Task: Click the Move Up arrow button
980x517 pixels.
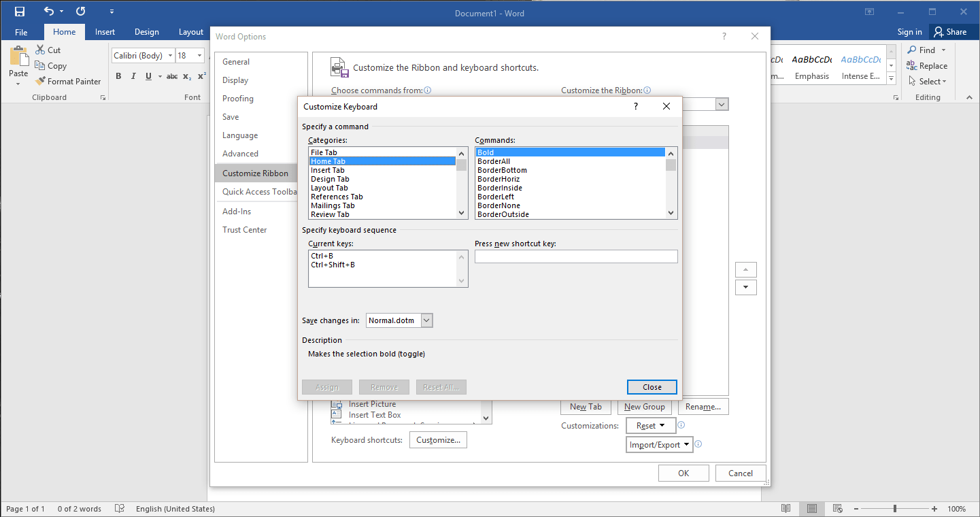Action: [x=746, y=269]
